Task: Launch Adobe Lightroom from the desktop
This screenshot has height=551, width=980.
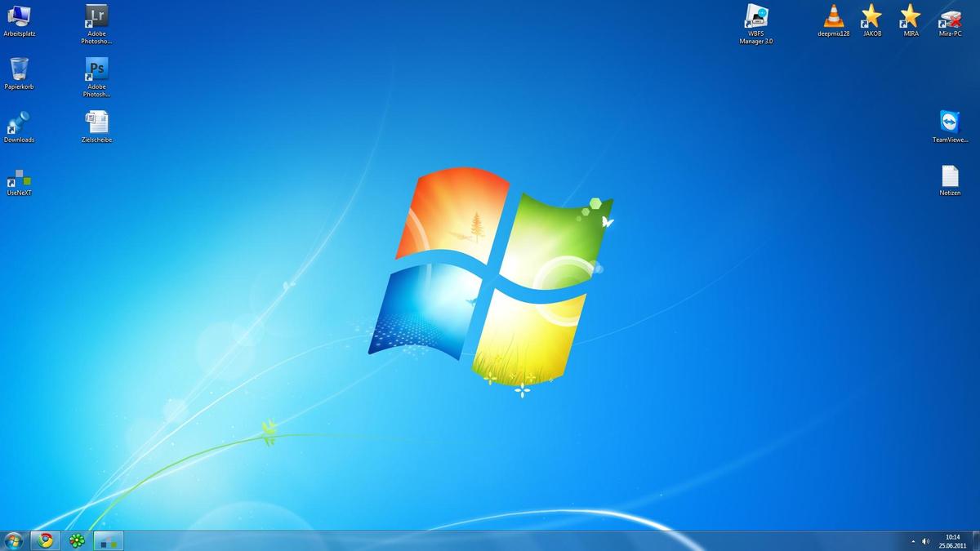Action: pos(96,16)
